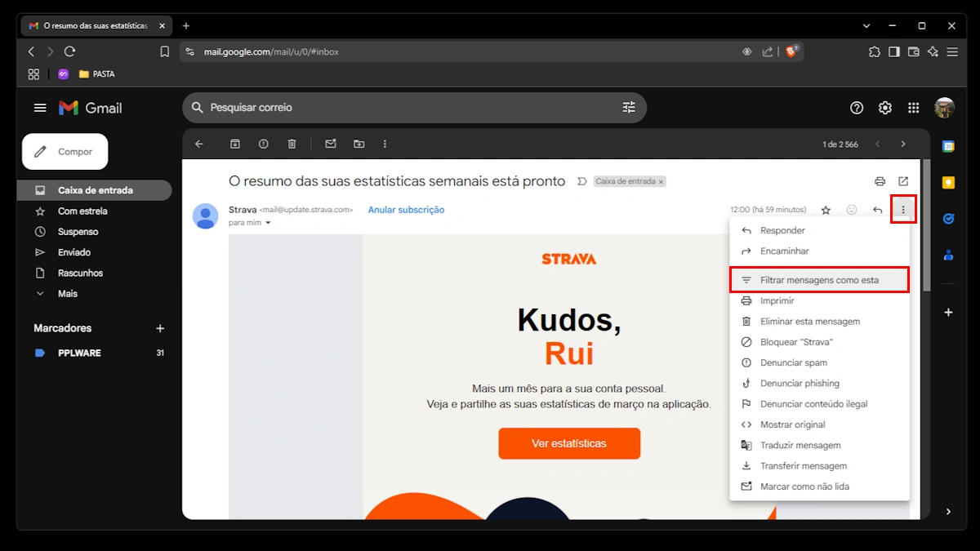Open Google Keep in the sidebar

click(947, 181)
